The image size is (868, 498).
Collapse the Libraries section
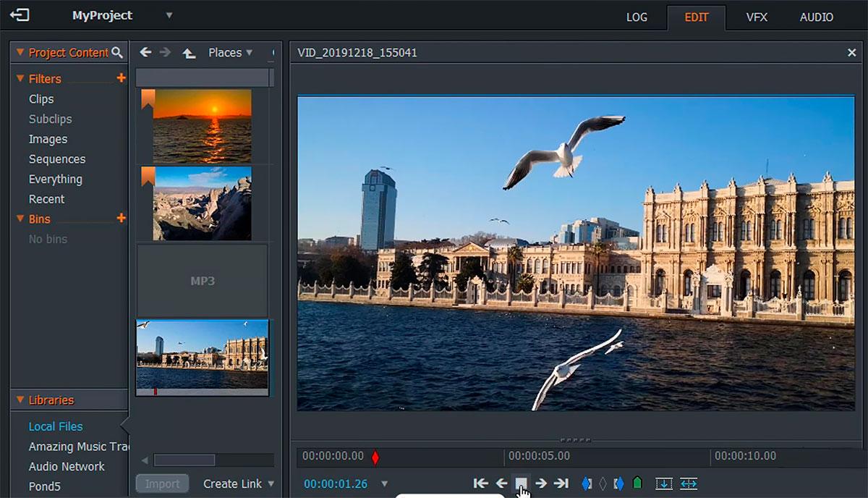tap(20, 400)
